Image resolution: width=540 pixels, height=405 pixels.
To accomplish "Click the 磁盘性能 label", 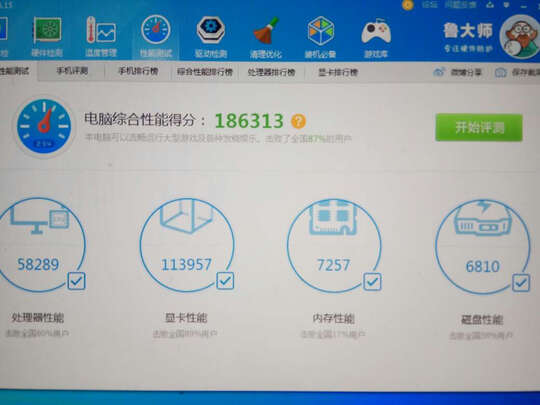I will tap(482, 320).
